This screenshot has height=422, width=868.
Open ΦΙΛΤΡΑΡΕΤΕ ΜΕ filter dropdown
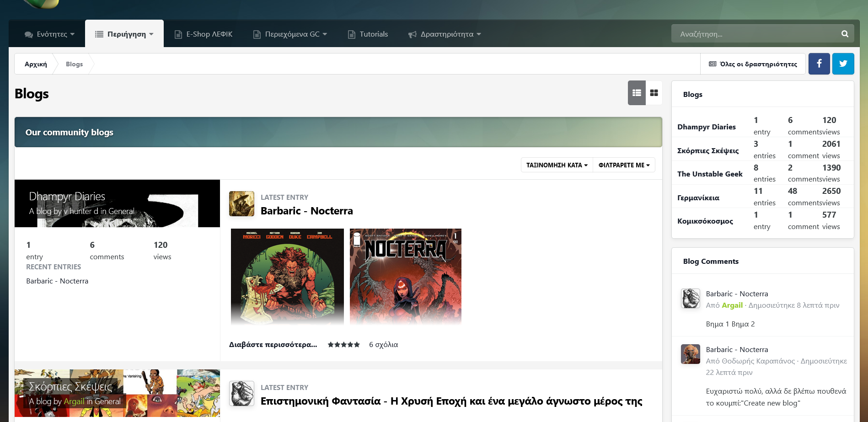click(624, 165)
